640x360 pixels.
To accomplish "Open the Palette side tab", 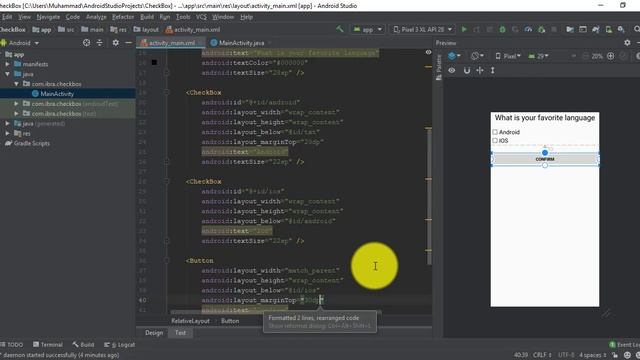I will click(439, 67).
